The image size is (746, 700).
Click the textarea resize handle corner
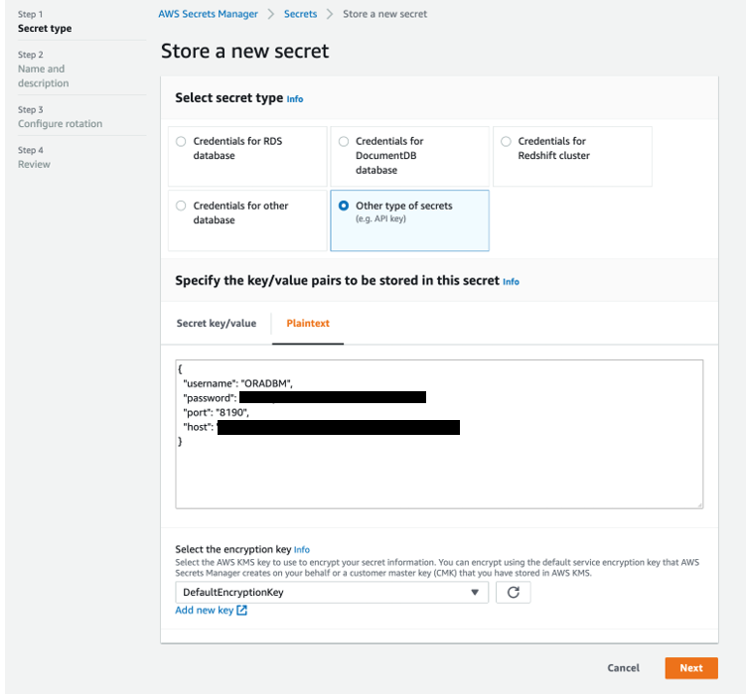698,504
